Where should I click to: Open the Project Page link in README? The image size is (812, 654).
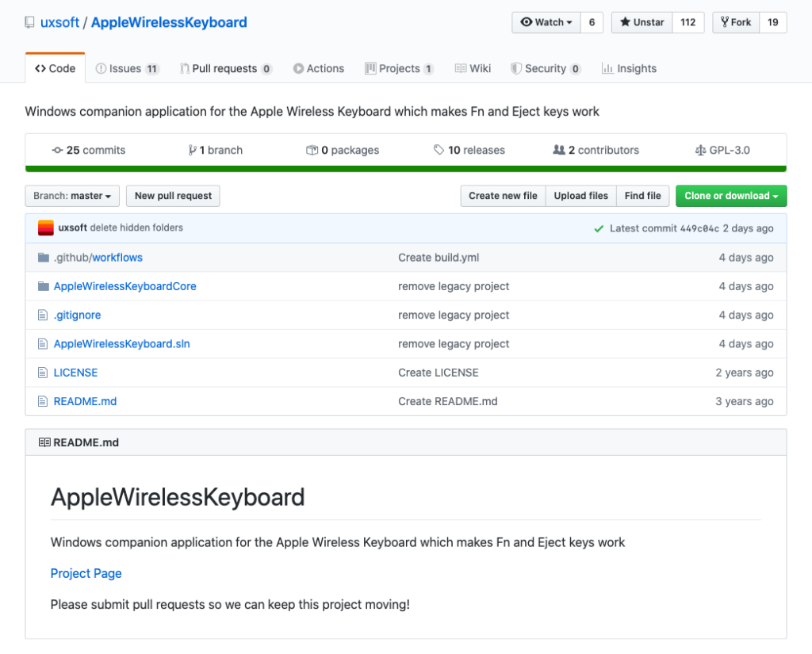coord(86,573)
